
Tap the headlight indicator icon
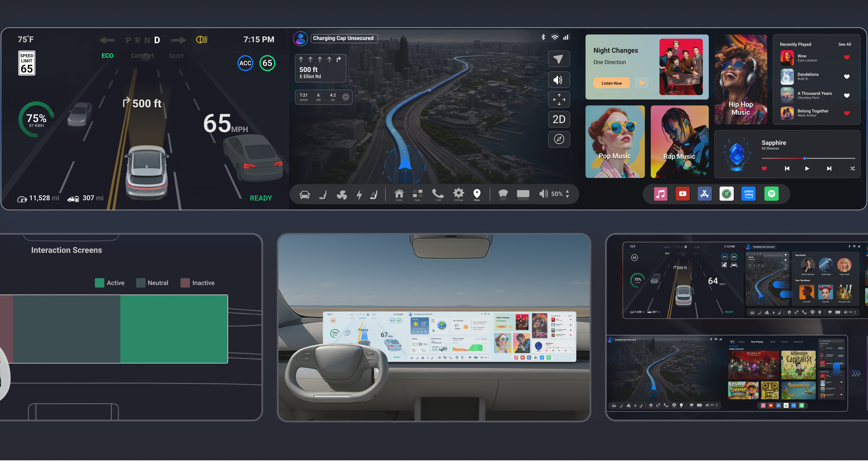pyautogui.click(x=202, y=40)
